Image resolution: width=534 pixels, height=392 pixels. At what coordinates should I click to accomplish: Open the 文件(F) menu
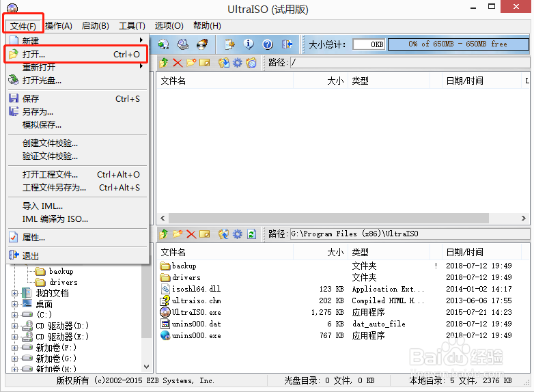[23, 26]
